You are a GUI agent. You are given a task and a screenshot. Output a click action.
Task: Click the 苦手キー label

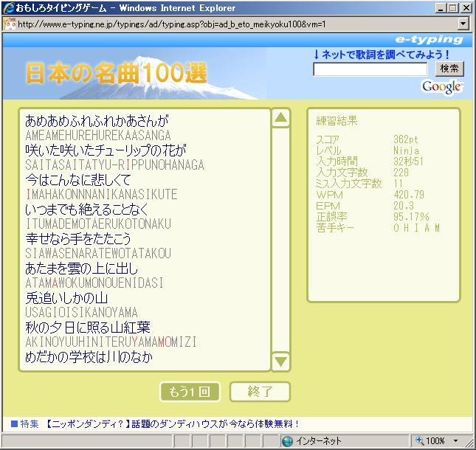pos(335,227)
